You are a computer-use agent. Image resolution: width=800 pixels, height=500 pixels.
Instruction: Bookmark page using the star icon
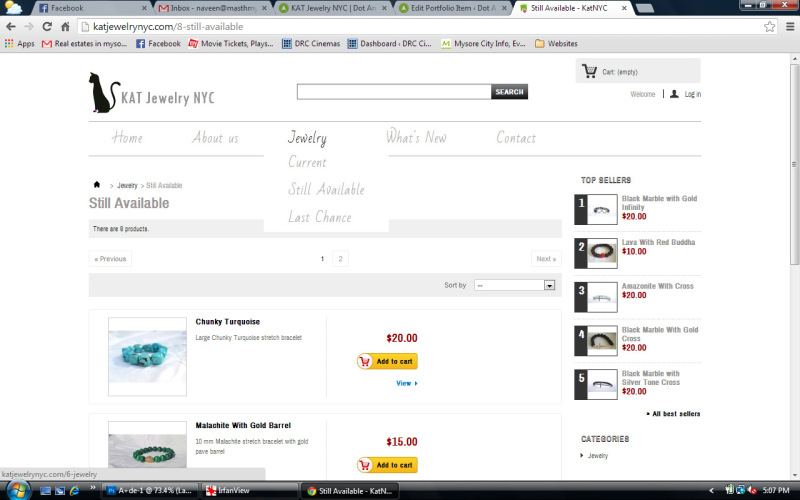(x=769, y=26)
